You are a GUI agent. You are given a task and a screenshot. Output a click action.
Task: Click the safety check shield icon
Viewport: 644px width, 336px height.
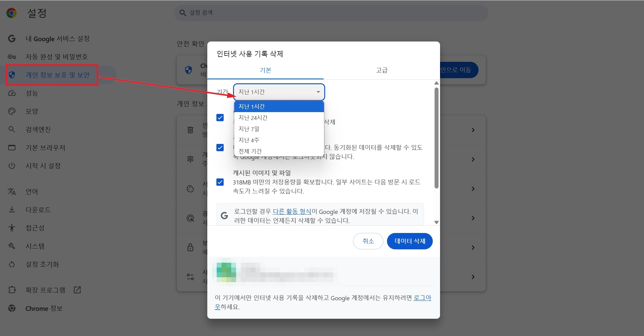click(x=189, y=70)
